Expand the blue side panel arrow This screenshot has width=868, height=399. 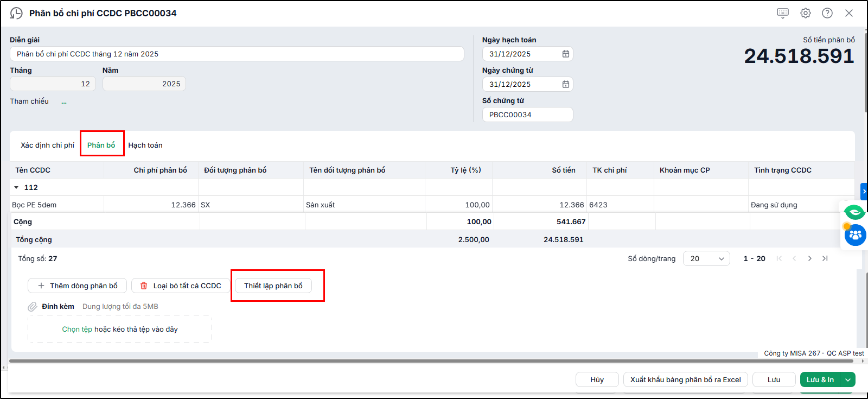click(864, 191)
